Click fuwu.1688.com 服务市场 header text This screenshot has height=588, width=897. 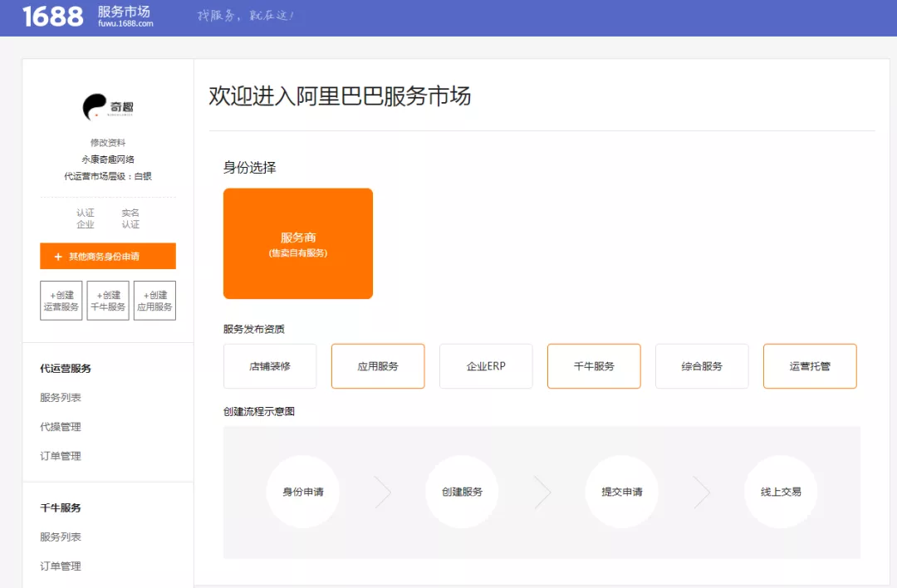(x=125, y=16)
